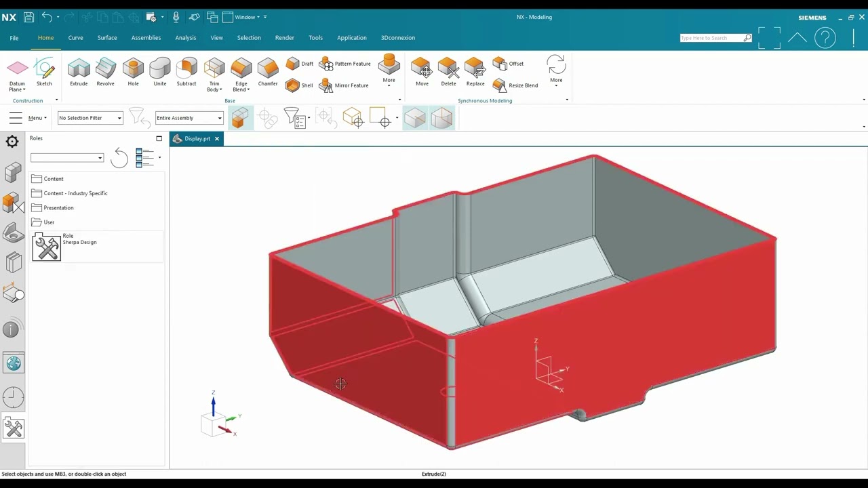Expand Synchronous Modeling More dropdown
The width and height of the screenshot is (868, 488).
click(x=556, y=70)
